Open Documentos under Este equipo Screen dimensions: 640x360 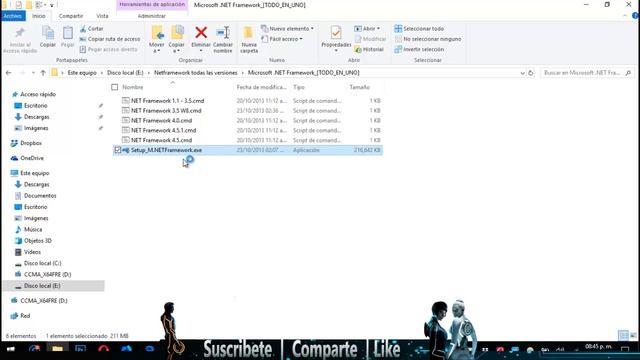[40, 196]
